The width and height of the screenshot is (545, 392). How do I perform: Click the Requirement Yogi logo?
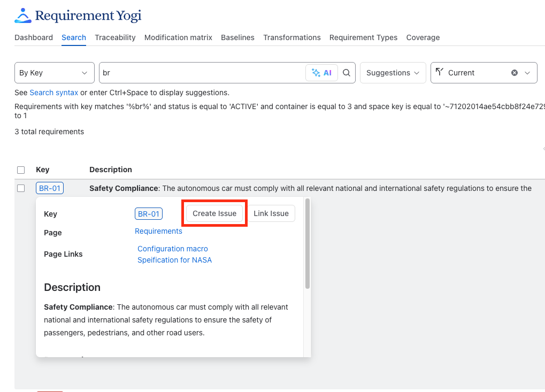[x=78, y=16]
